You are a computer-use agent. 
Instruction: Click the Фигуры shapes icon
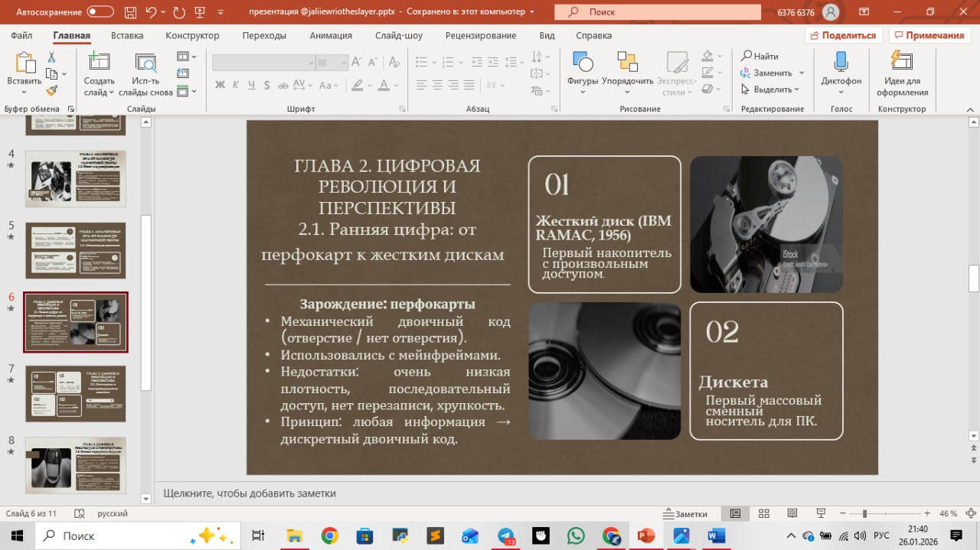(583, 63)
